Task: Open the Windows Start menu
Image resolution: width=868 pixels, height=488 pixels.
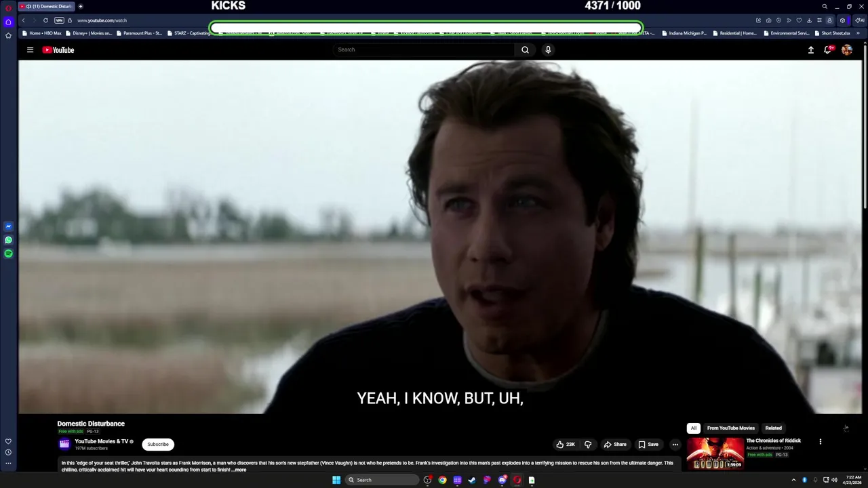Action: coord(336,480)
